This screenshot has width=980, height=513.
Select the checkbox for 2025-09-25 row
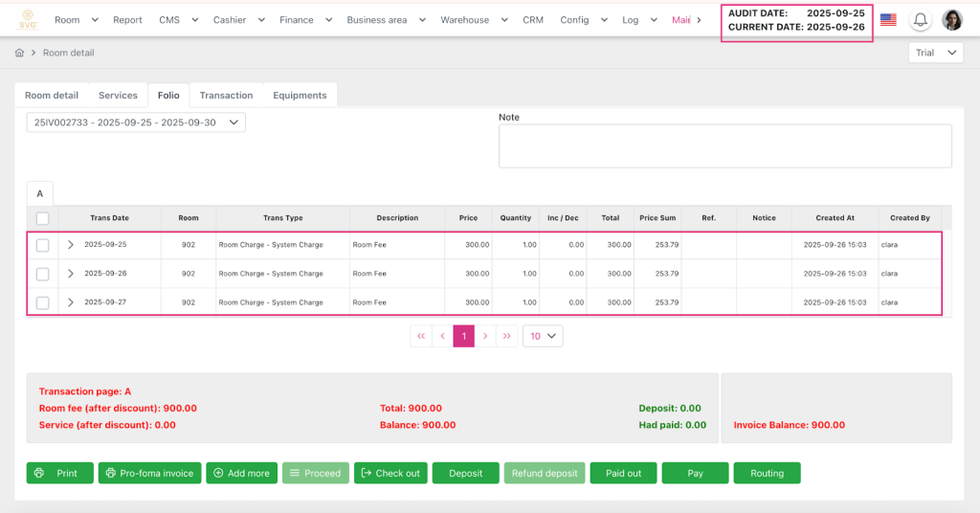[42, 245]
